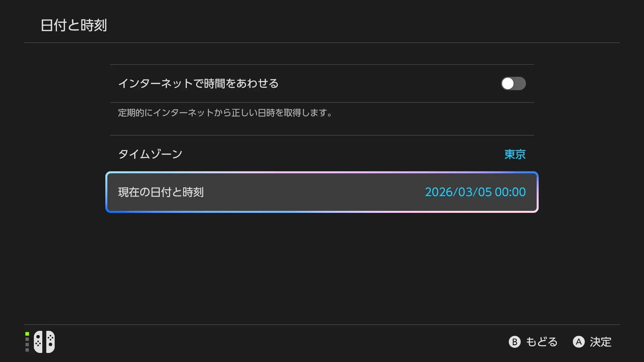
Task: Click the third player indicator dot
Action: tap(27, 345)
